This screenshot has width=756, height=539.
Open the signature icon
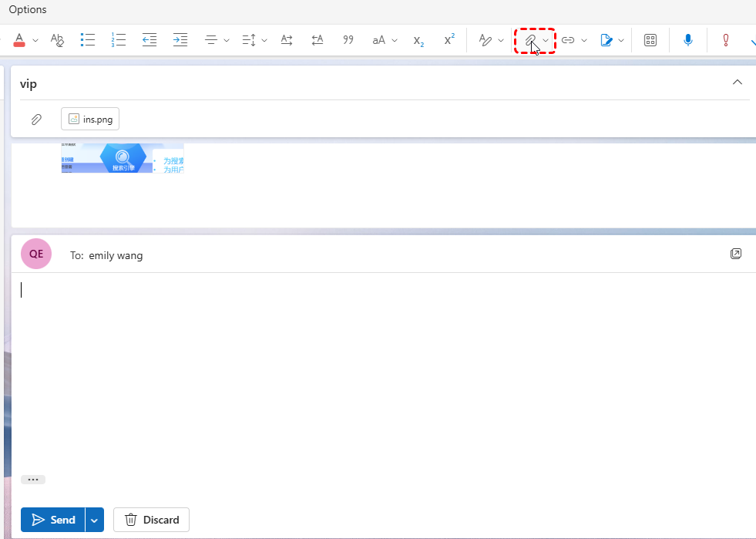tap(606, 40)
